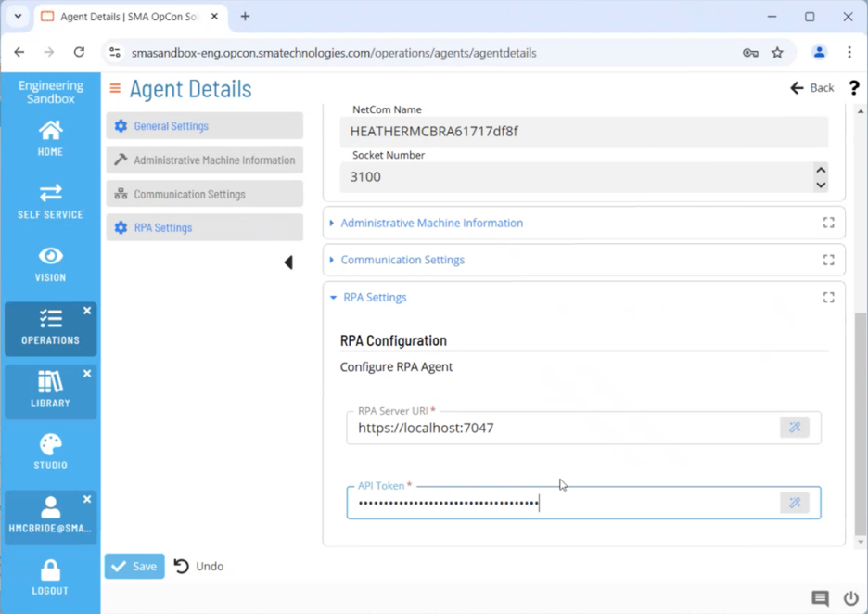Open the tab search dropdown arrow
Screen dimensions: 868x614
click(x=18, y=16)
